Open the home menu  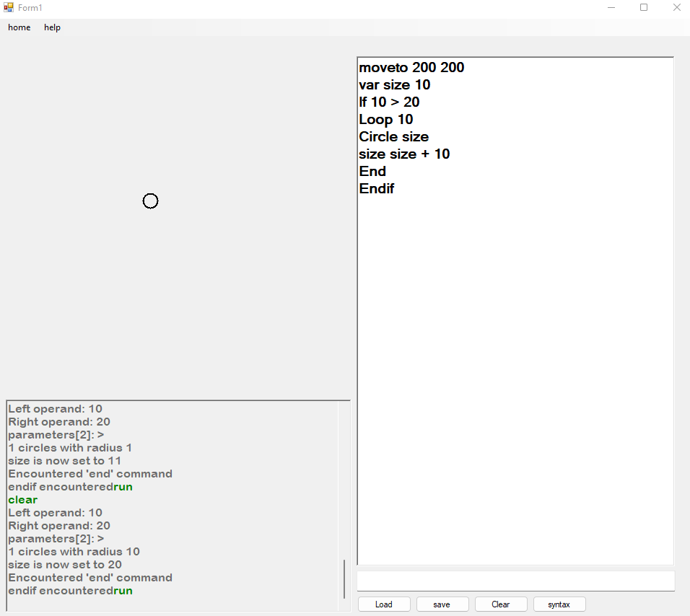point(19,27)
